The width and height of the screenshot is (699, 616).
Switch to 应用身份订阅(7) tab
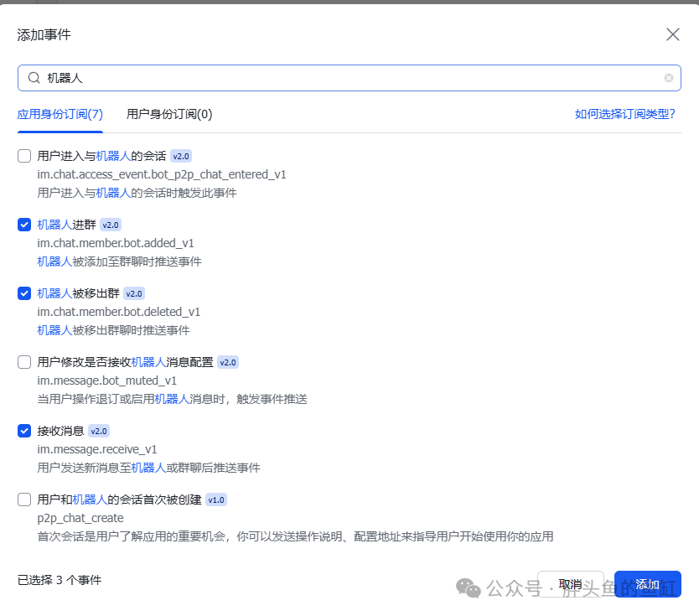coord(60,114)
